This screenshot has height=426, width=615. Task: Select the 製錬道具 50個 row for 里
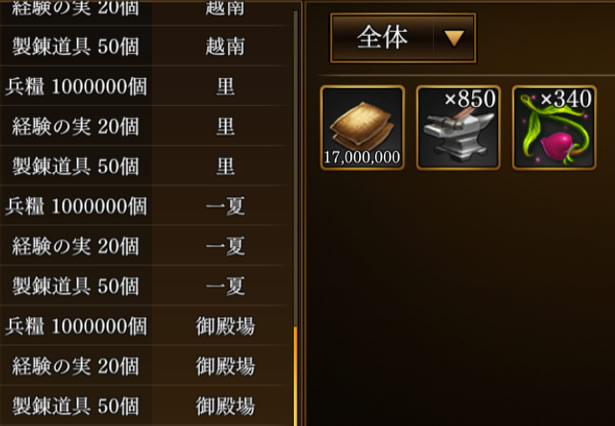(x=146, y=166)
